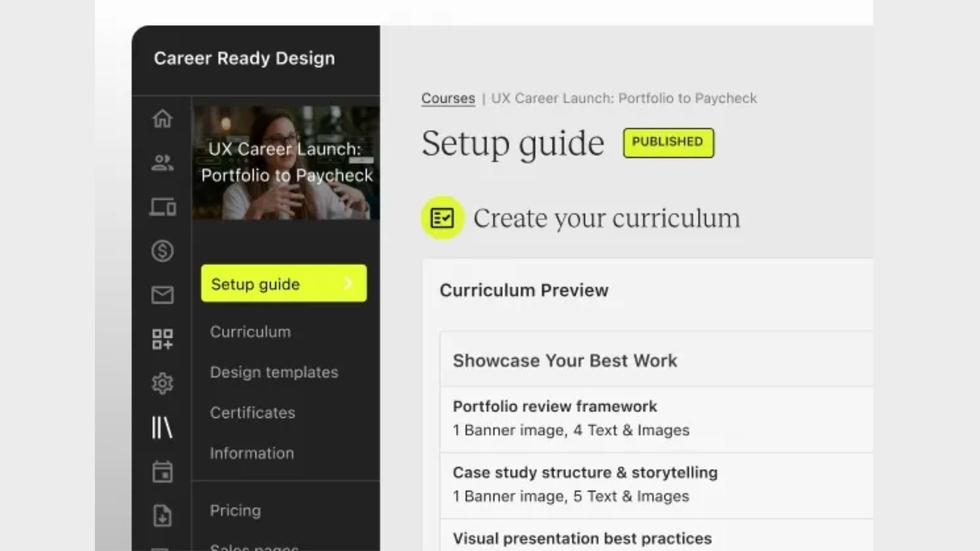Viewport: 980px width, 551px height.
Task: Click the Career Ready Design site title
Action: click(244, 58)
